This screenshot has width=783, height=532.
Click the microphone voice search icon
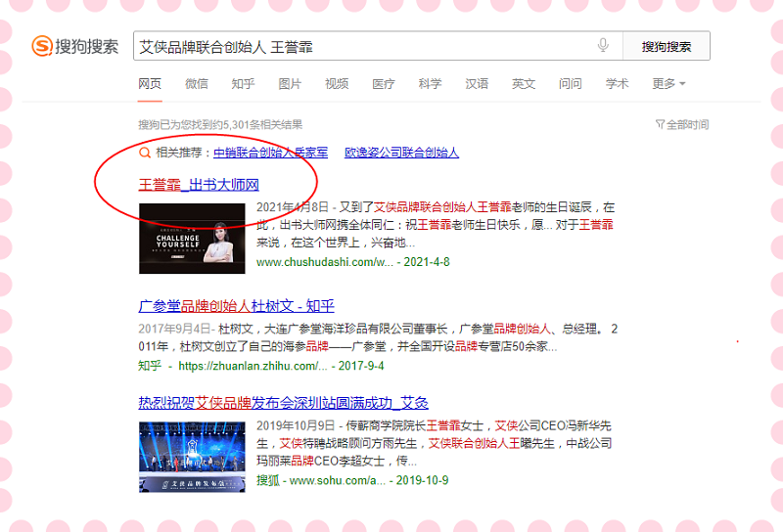pos(603,46)
